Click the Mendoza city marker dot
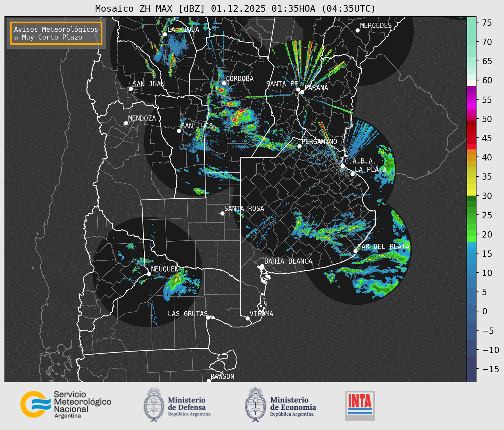The height and width of the screenshot is (430, 504). pyautogui.click(x=126, y=123)
